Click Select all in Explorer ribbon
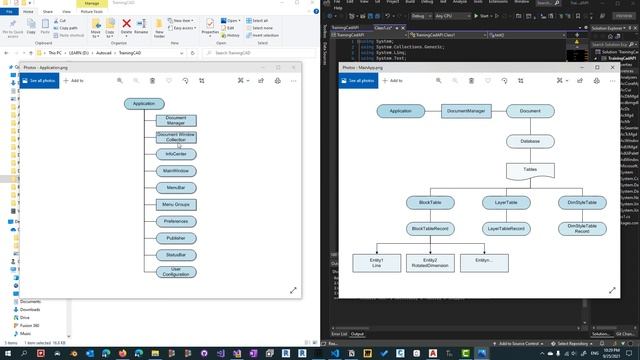This screenshot has height=360, width=640. point(257,20)
